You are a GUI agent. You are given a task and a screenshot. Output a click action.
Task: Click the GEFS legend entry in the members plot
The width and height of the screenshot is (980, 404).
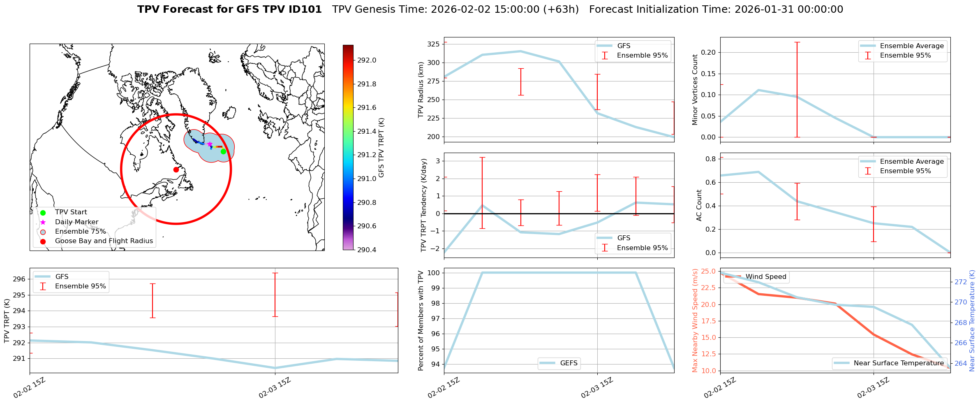(568, 363)
